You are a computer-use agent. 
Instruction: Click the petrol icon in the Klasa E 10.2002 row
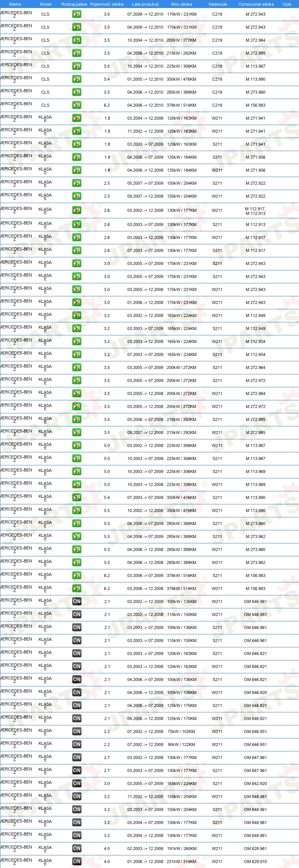tap(76, 510)
